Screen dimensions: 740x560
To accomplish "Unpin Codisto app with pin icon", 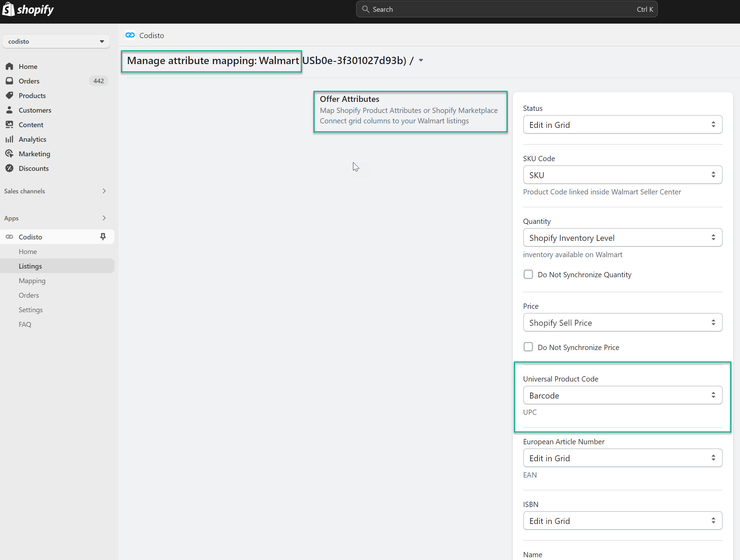I will (103, 237).
